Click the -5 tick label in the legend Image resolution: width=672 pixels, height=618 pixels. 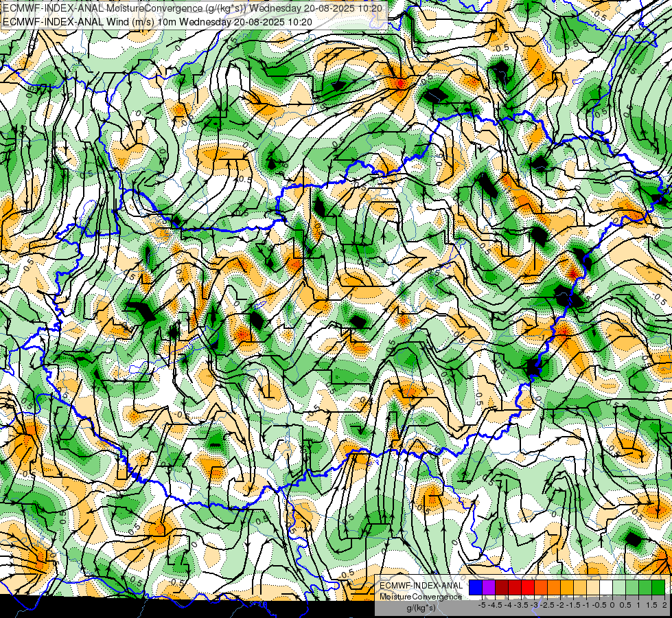(482, 605)
